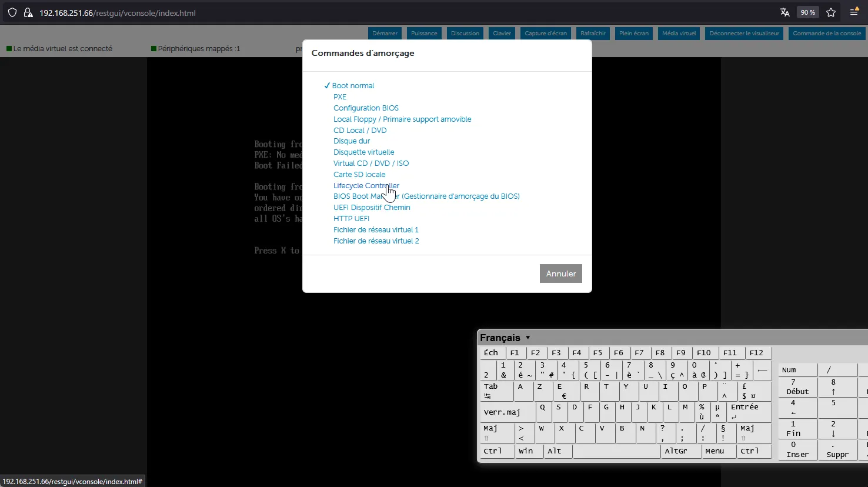Screen dimensions: 868x487
Task: Open the Français keyboard layout dropdown
Action: click(505, 338)
